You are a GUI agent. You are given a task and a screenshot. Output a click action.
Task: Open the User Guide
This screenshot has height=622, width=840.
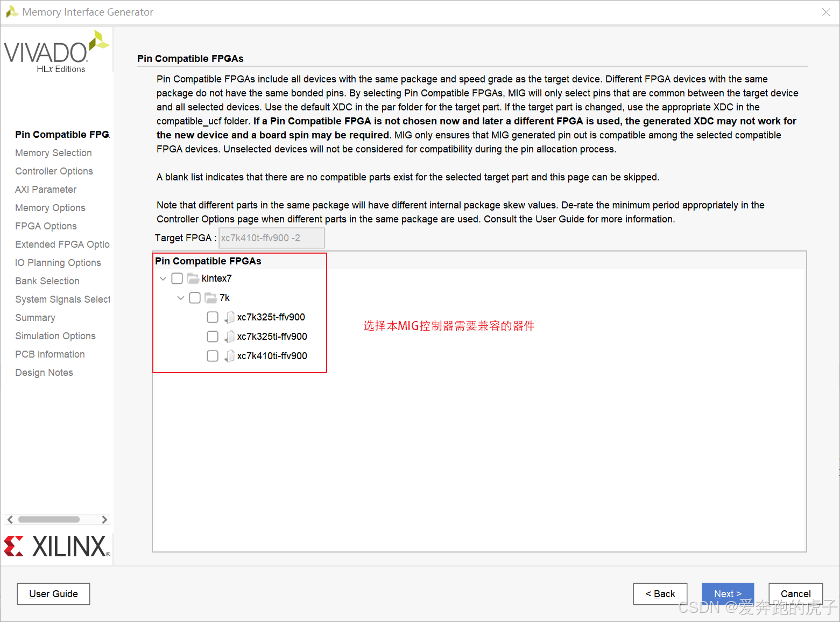click(53, 594)
